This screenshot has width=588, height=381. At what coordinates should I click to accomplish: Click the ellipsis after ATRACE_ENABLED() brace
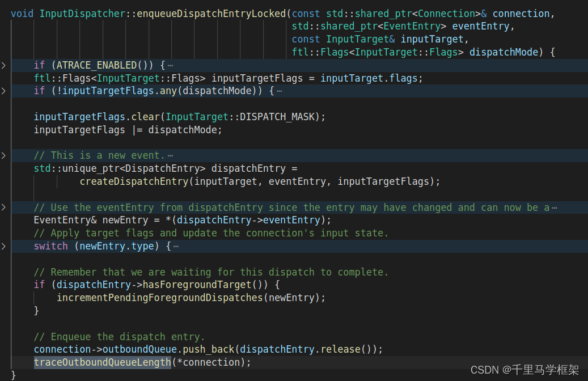170,66
